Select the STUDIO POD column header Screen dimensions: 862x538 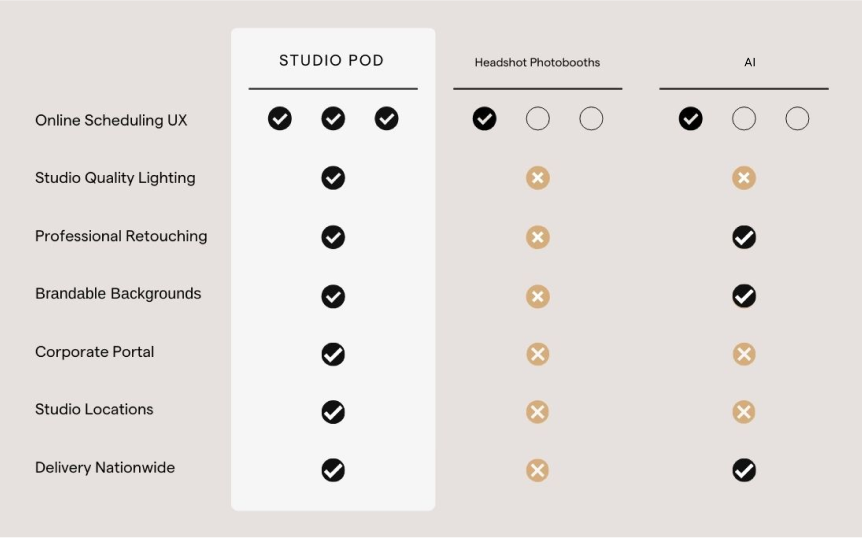click(x=332, y=61)
